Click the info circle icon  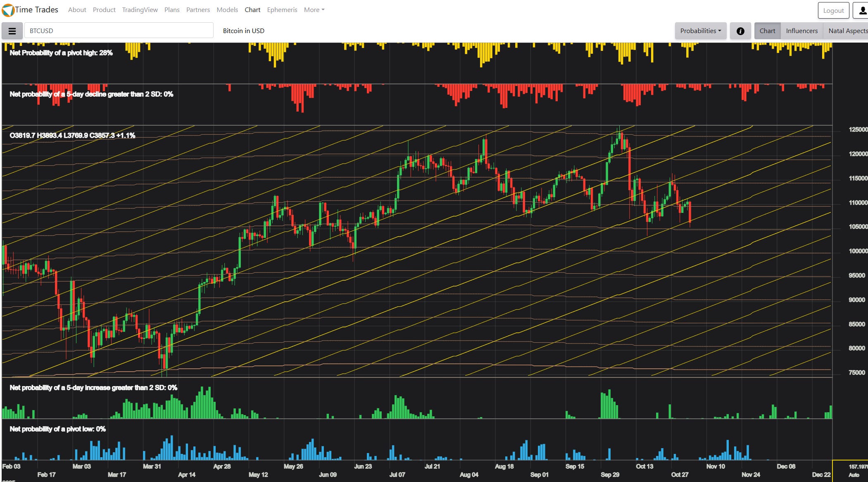click(740, 31)
